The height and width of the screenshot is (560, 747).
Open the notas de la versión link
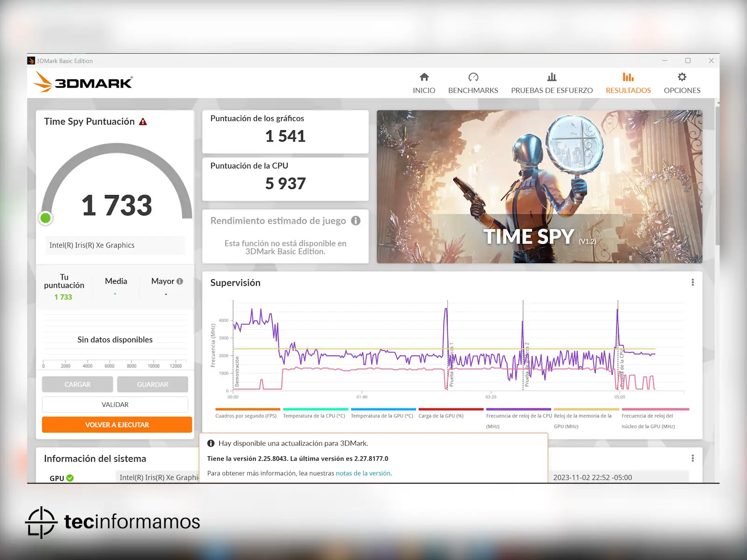coord(363,473)
